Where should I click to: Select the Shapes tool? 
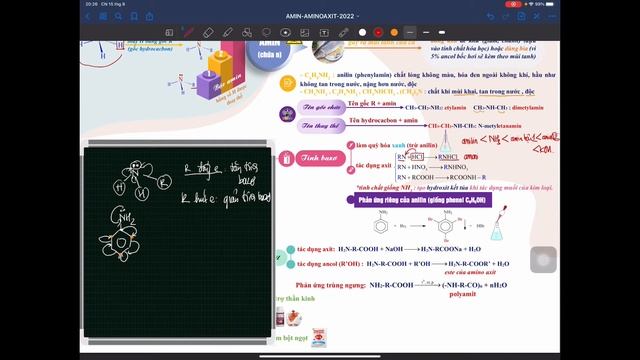pyautogui.click(x=247, y=32)
